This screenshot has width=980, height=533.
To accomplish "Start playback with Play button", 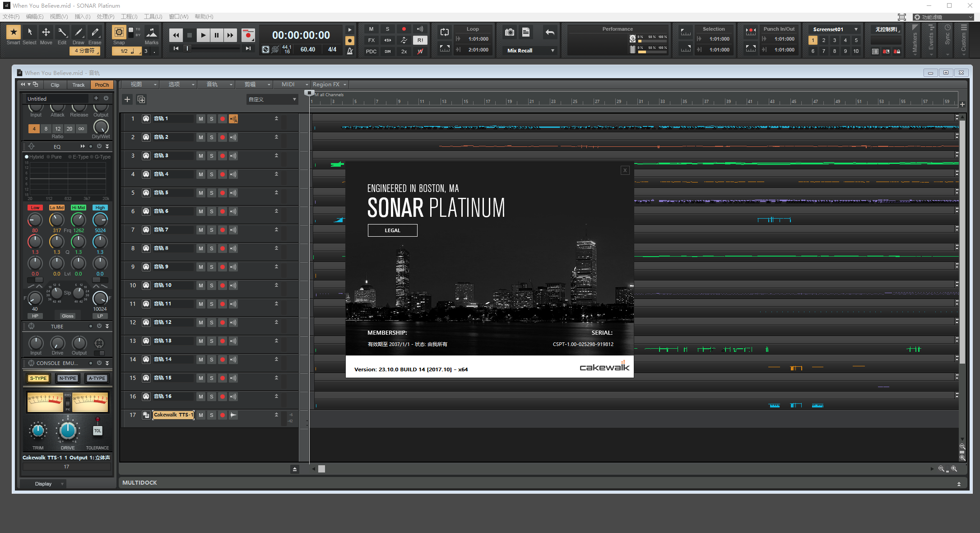I will [x=203, y=35].
